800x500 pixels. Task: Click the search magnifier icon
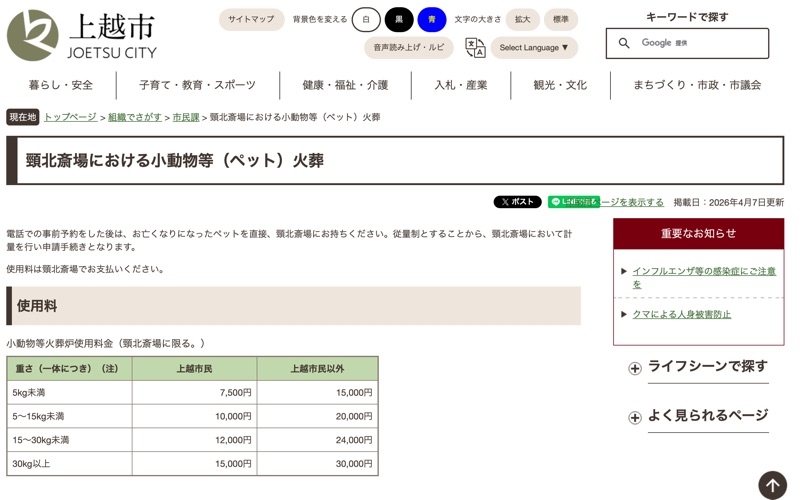(623, 43)
